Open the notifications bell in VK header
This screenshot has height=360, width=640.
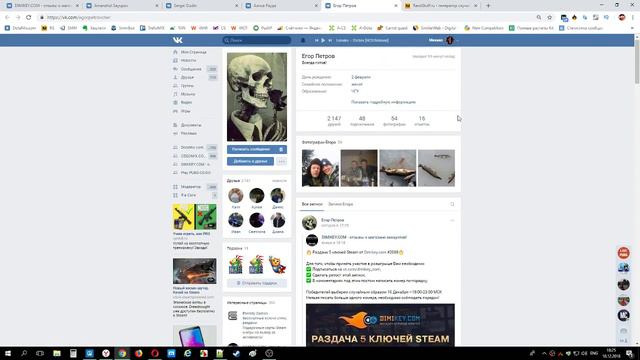303,40
